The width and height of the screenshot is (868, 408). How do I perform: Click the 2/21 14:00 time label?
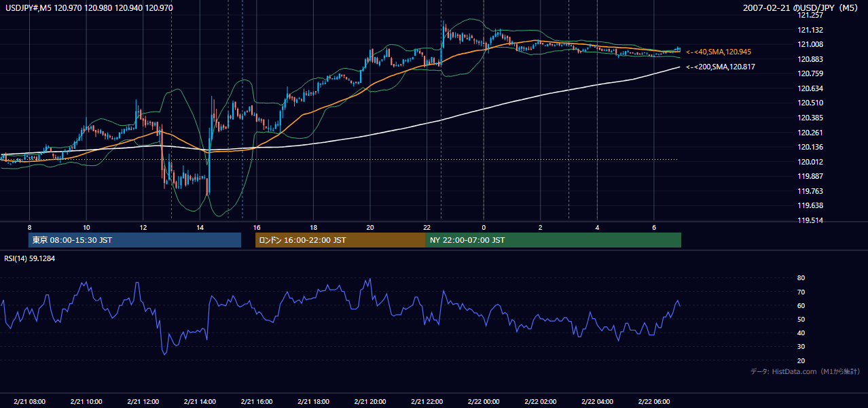pyautogui.click(x=200, y=402)
